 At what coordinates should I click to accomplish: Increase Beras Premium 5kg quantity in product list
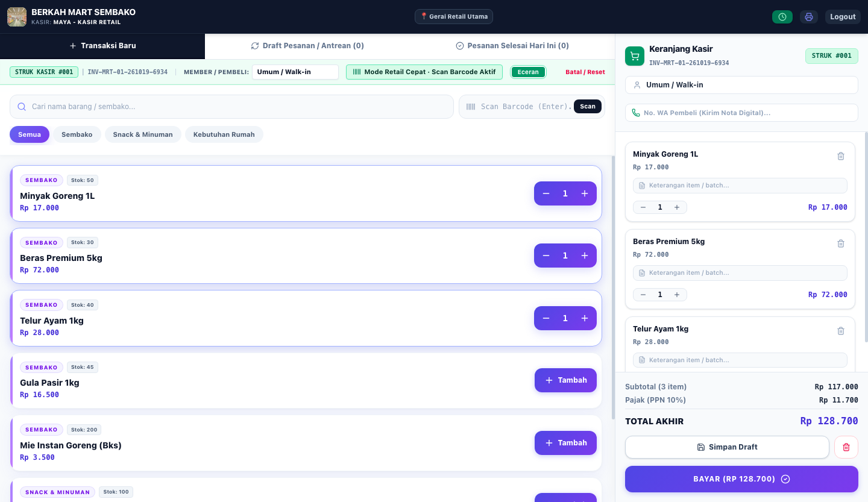(585, 256)
